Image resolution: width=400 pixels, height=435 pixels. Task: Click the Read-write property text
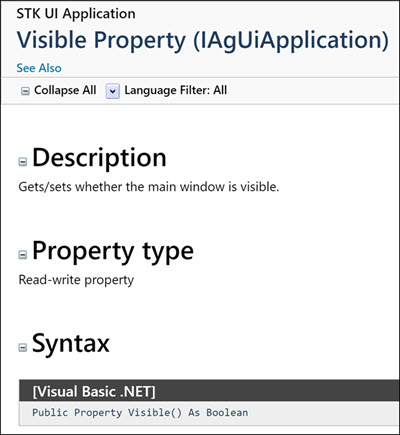(x=76, y=280)
